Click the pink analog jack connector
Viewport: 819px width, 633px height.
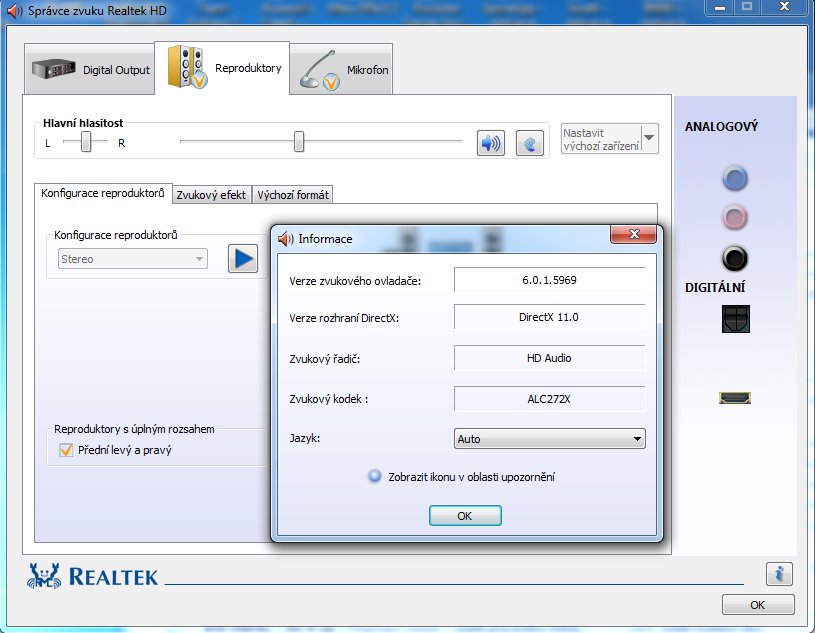click(x=735, y=218)
